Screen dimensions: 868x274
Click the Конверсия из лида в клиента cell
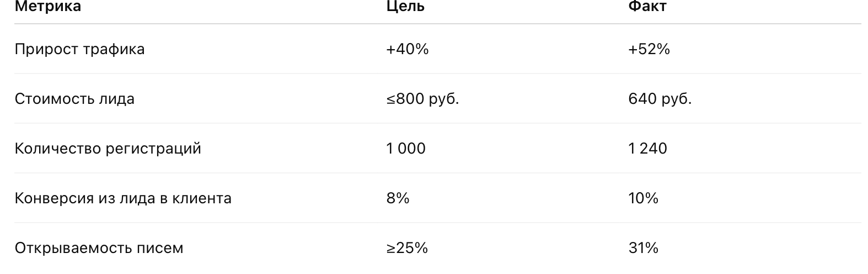123,198
